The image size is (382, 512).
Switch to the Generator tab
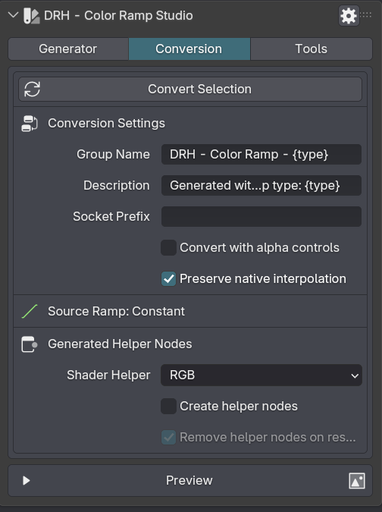pos(68,49)
